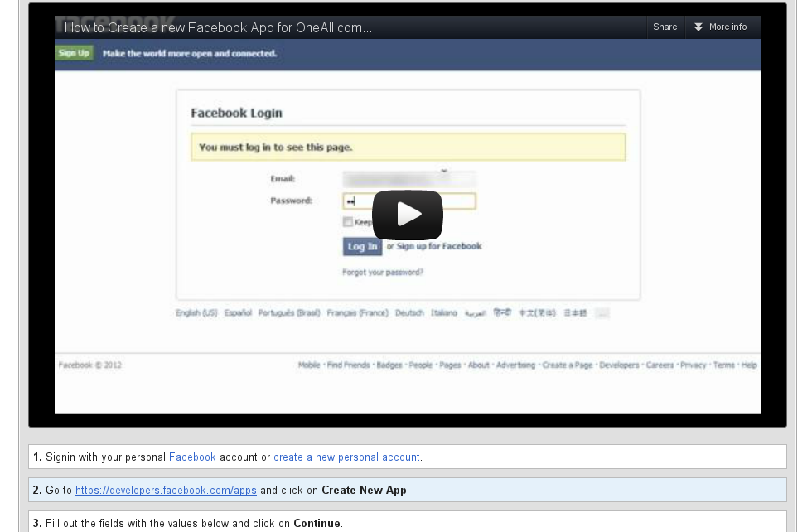Viewport: 812px width, 532px height.
Task: Click 'Forgot your password?' in video frame
Action: pos(383,273)
